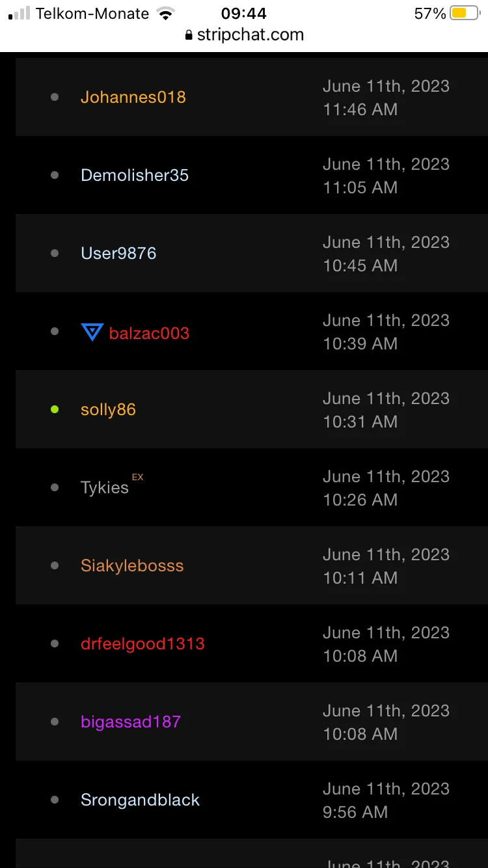
Task: Tap the 09:44 status bar clock
Action: tap(244, 13)
